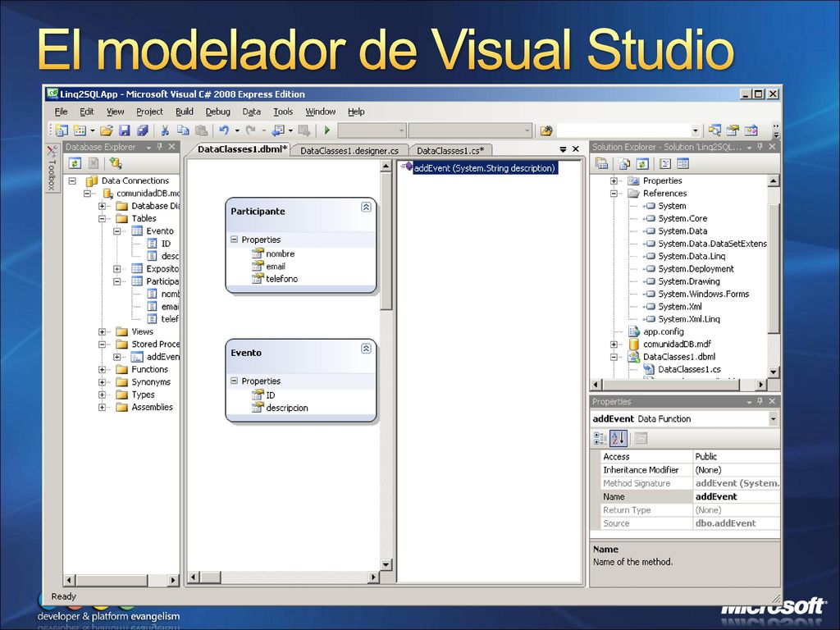The image size is (840, 630).
Task: Click the Add New Item toolbar icon
Action: tap(80, 130)
